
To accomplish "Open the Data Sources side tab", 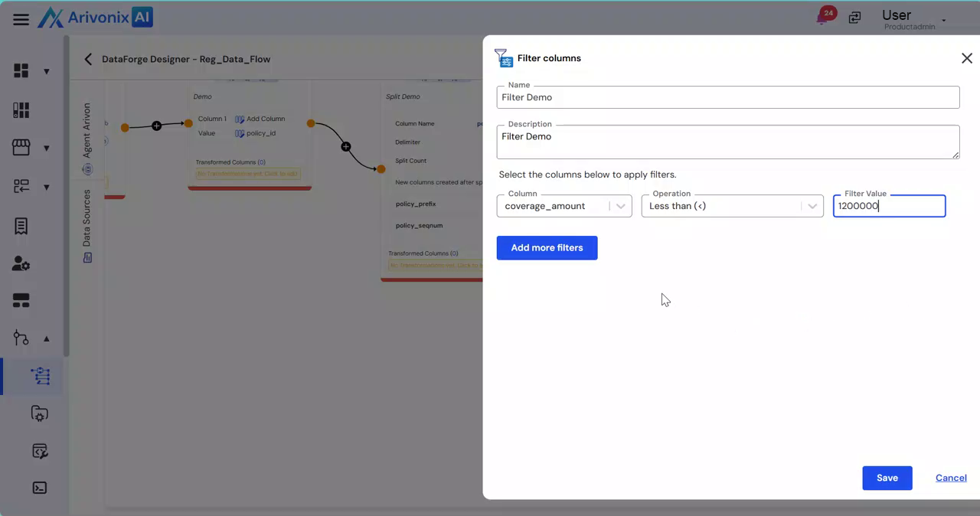I will pyautogui.click(x=87, y=219).
